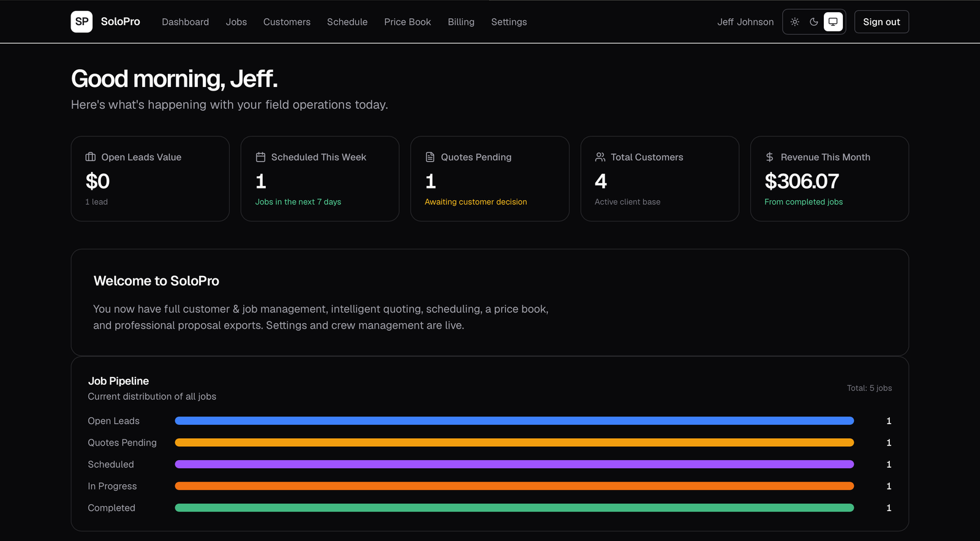This screenshot has width=980, height=541.
Task: Click the $0 Open Leads value
Action: tap(98, 181)
